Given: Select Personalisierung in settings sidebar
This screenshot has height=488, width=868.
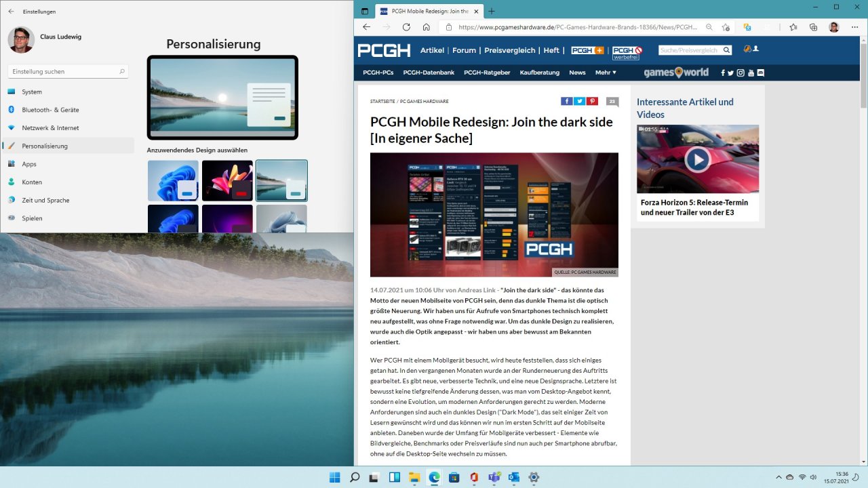Looking at the screenshot, I should tap(68, 146).
